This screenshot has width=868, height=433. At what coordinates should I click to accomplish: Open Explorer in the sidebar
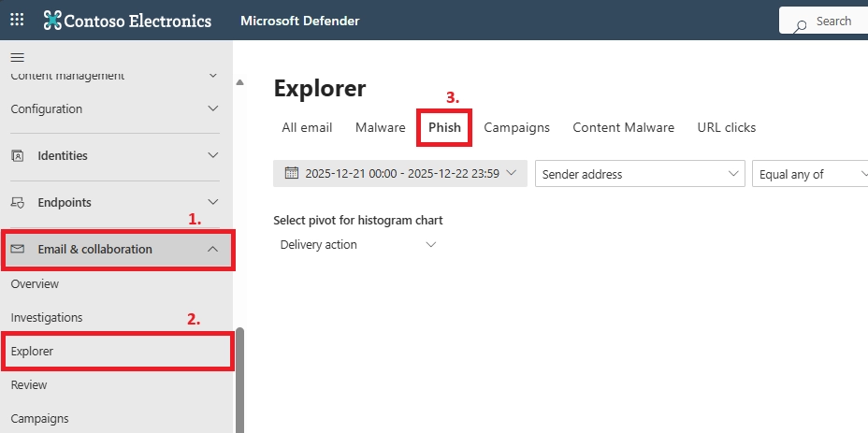tap(32, 351)
